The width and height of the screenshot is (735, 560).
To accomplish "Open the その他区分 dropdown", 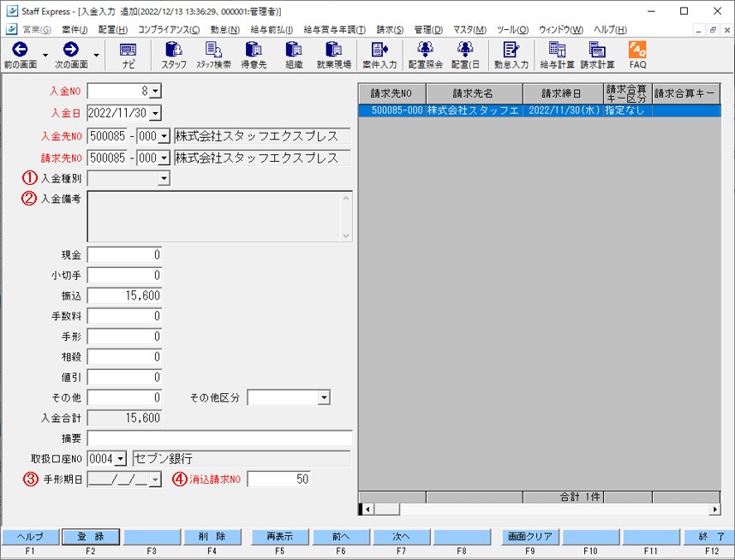I will (x=324, y=398).
